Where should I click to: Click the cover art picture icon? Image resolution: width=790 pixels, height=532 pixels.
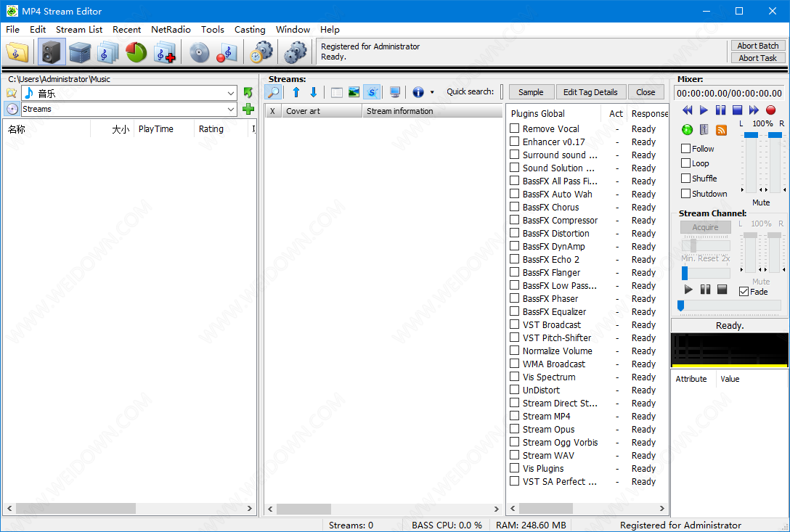click(354, 92)
